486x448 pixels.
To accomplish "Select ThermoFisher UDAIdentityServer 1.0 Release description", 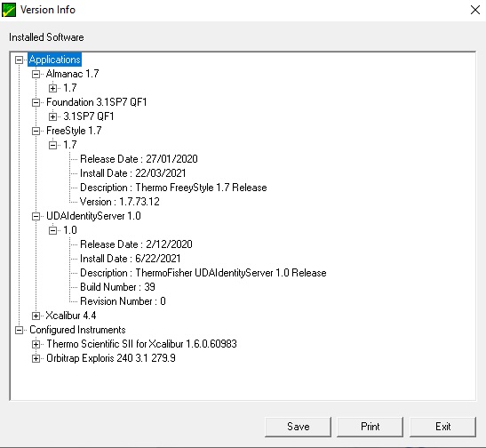I will coord(203,273).
